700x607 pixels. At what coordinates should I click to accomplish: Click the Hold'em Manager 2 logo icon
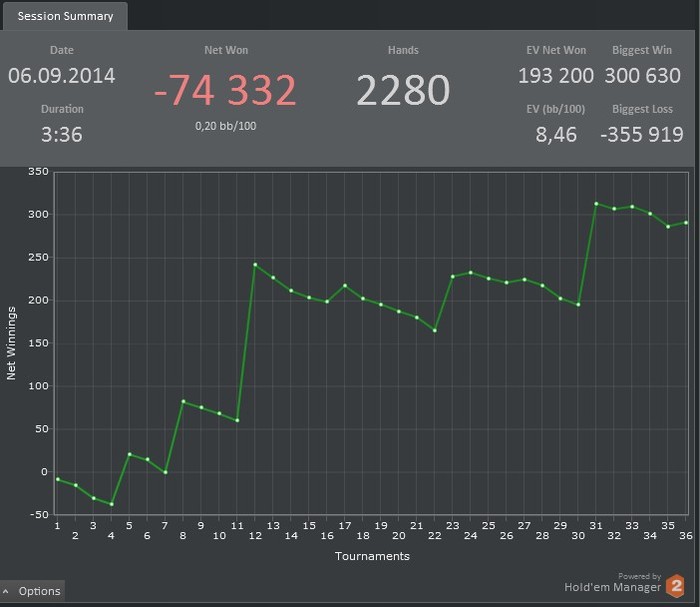click(675, 586)
